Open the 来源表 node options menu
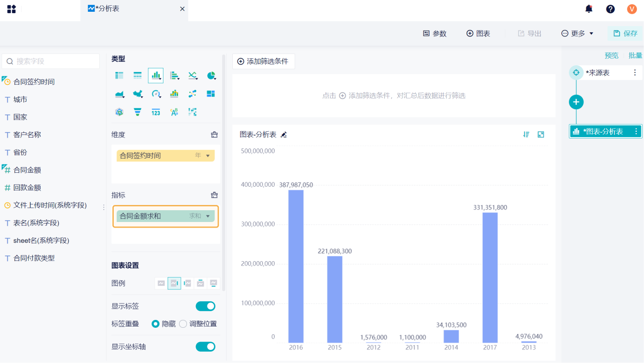 635,73
